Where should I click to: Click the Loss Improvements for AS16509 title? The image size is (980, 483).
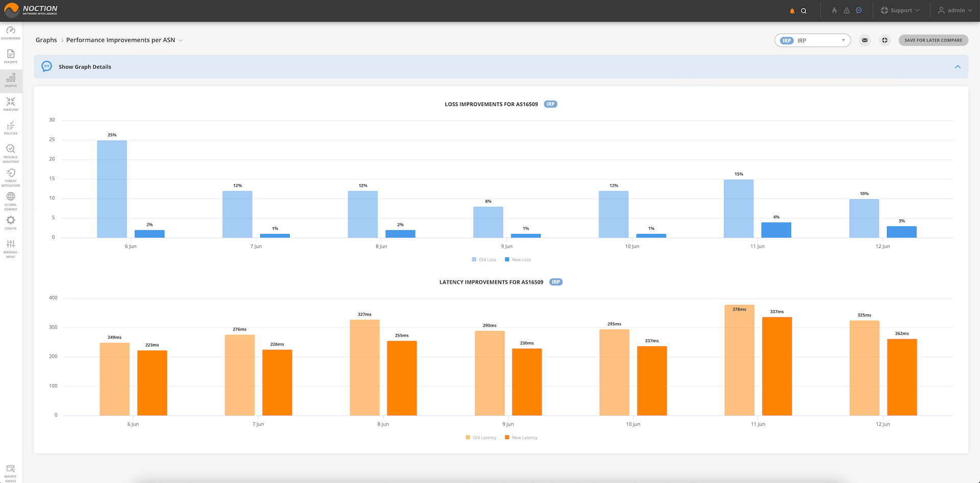(x=491, y=104)
